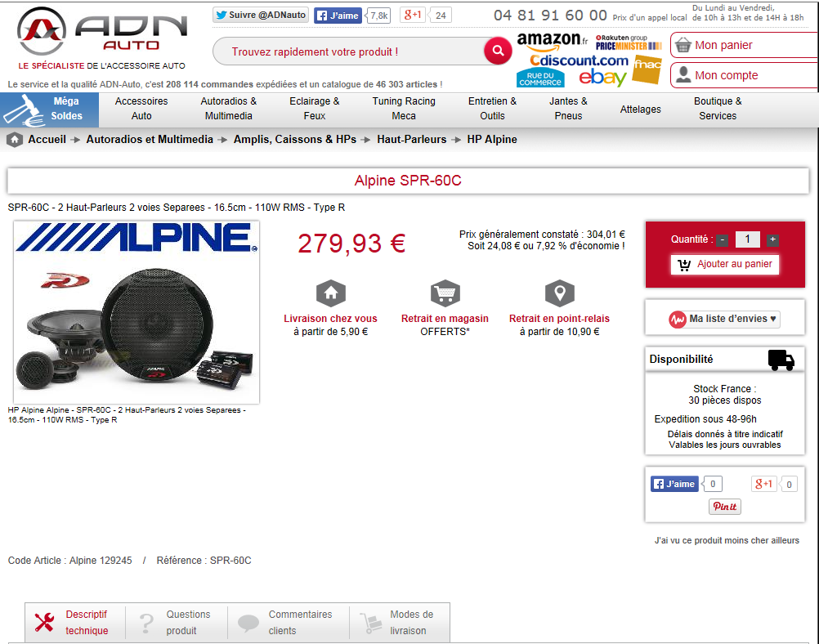Viewport: 819px width, 644px height.
Task: Click the Cdiscount.com logo
Action: [579, 60]
